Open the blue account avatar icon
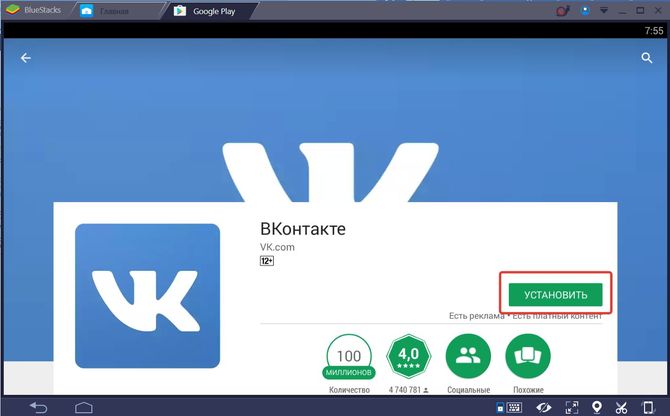 click(x=585, y=11)
